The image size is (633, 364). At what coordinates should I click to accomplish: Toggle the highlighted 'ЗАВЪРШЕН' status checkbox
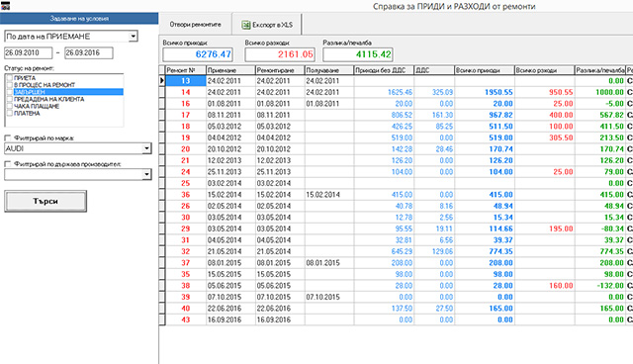point(9,92)
